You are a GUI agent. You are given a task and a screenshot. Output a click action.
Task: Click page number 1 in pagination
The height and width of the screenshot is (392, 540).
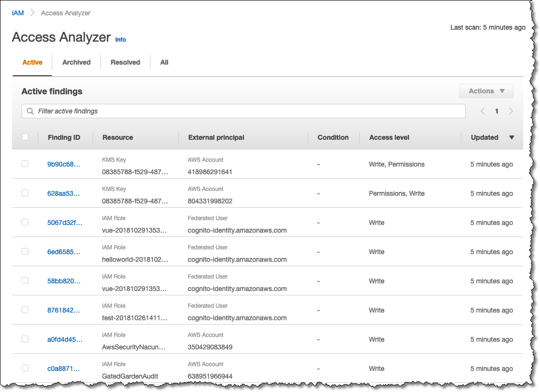(x=496, y=111)
